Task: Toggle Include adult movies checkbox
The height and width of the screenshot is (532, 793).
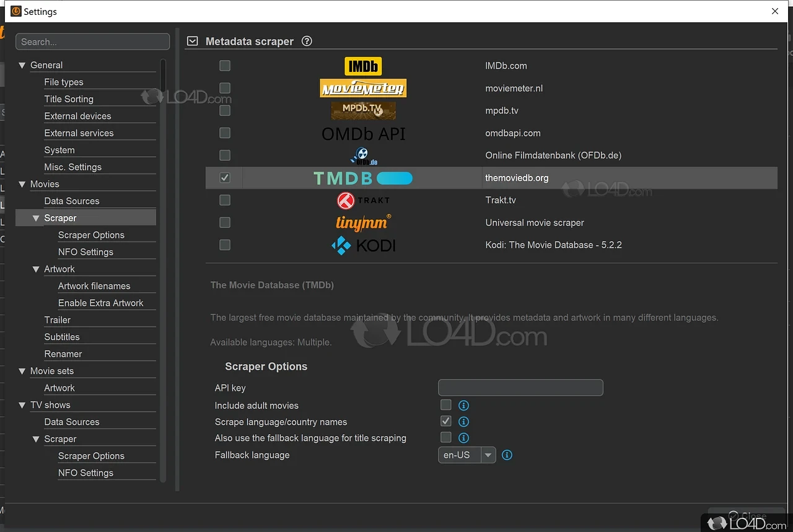Action: pyautogui.click(x=445, y=405)
